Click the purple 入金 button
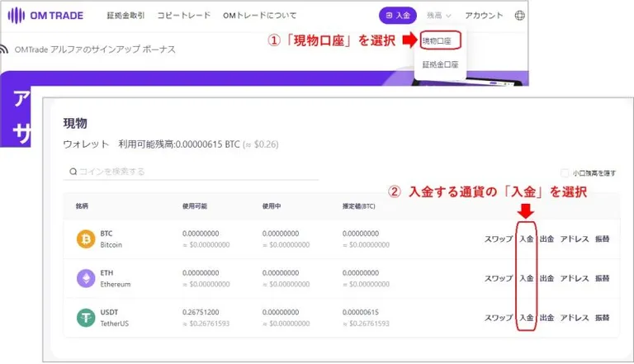Image resolution: width=634 pixels, height=364 pixels. coord(397,16)
